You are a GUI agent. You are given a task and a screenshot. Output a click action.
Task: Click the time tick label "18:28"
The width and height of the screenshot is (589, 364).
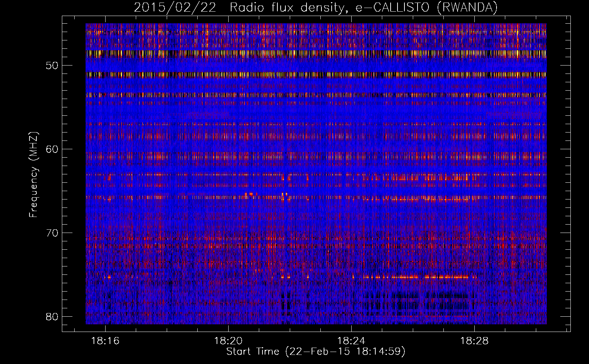tap(475, 341)
